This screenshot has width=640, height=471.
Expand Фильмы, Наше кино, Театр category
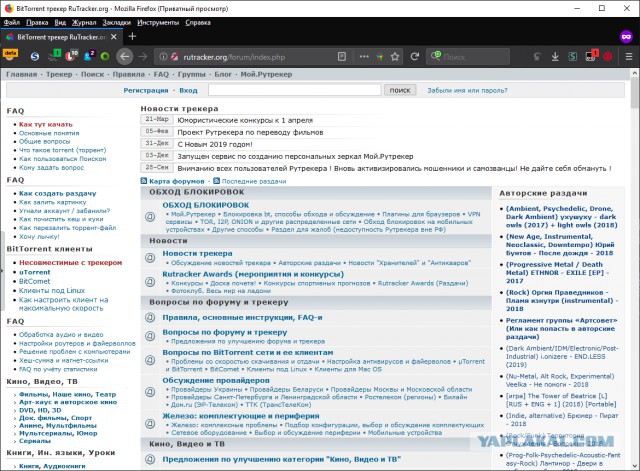coord(68,394)
